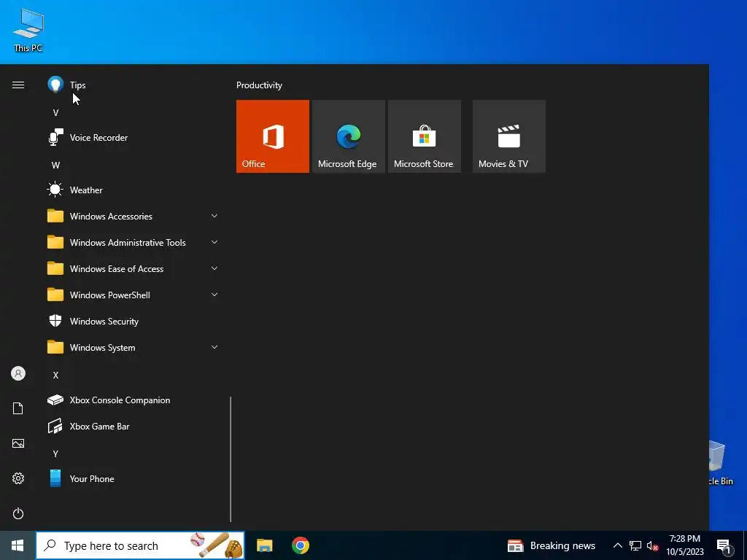The width and height of the screenshot is (747, 560).
Task: Open the notification center icon
Action: pos(724,547)
